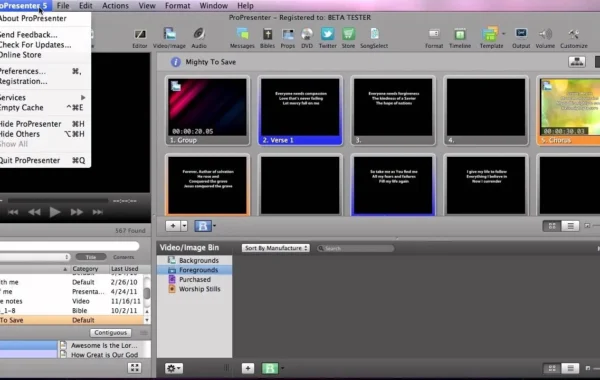The height and width of the screenshot is (380, 600).
Task: Open the SongSelect toolbar icon
Action: [x=374, y=38]
